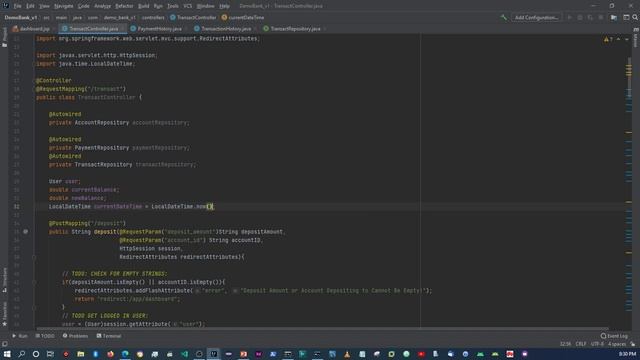Open the Event Log panel
Viewport: 640px width, 360px height.
pyautogui.click(x=614, y=336)
